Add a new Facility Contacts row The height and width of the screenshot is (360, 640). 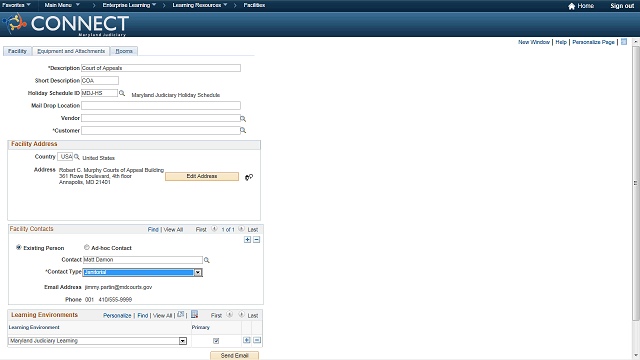[247, 240]
